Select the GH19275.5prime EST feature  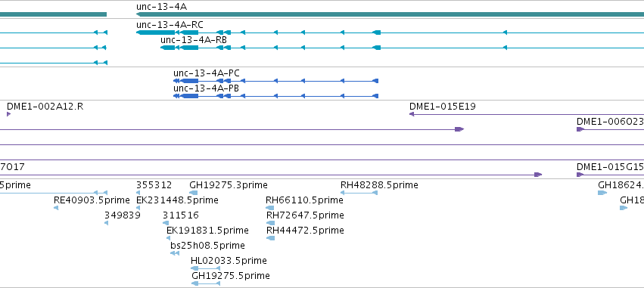(x=206, y=283)
